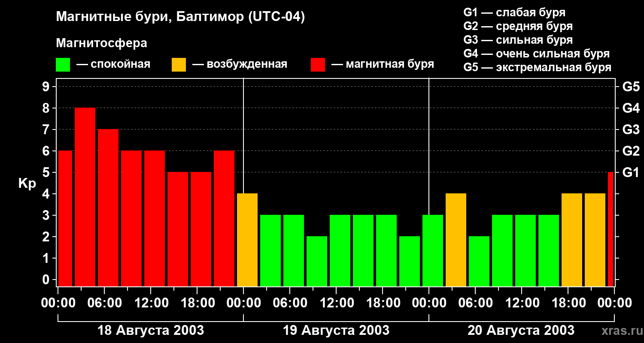Click the 'G4' label on the right axis
The image size is (644, 343).
[x=631, y=108]
